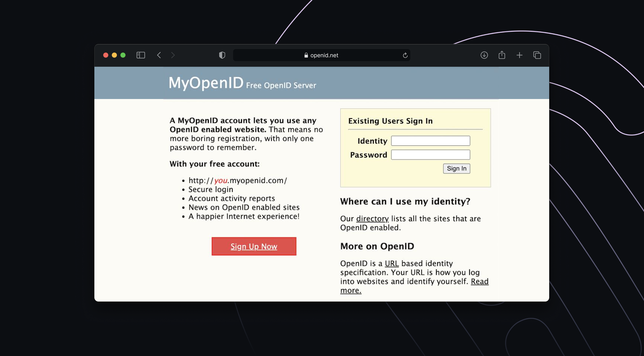Open a new tab with plus icon
Viewport: 644px width, 356px height.
[520, 55]
